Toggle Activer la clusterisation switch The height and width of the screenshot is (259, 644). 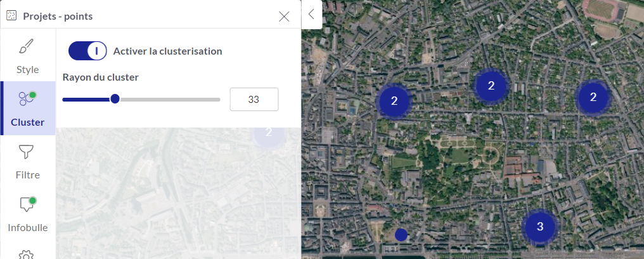pos(87,51)
